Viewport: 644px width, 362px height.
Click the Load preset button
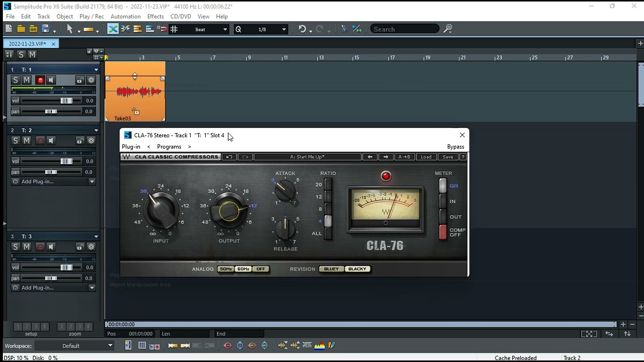tap(426, 157)
